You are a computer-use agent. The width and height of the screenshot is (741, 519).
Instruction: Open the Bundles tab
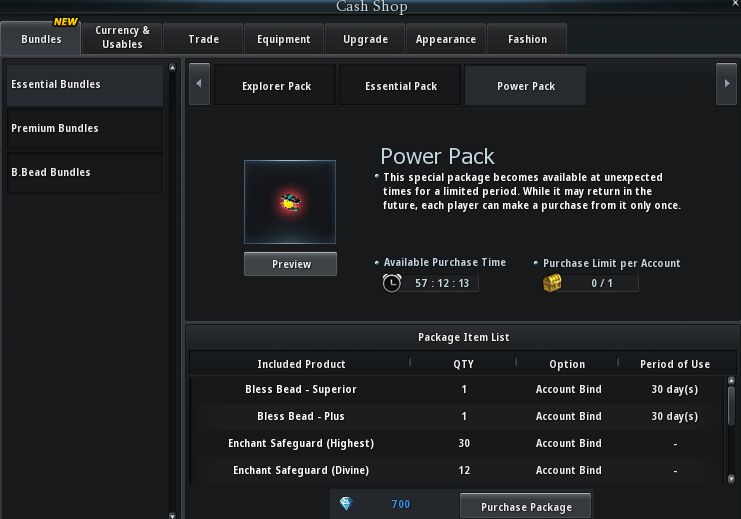pyautogui.click(x=41, y=40)
